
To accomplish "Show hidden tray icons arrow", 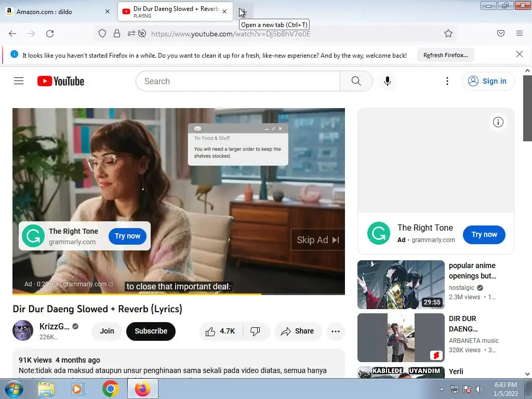I will pyautogui.click(x=442, y=390).
